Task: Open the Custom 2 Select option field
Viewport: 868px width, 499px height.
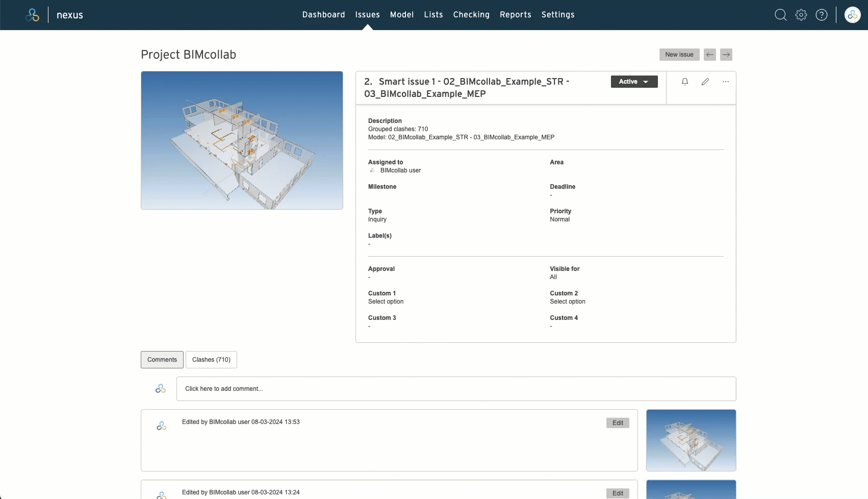Action: (x=568, y=302)
